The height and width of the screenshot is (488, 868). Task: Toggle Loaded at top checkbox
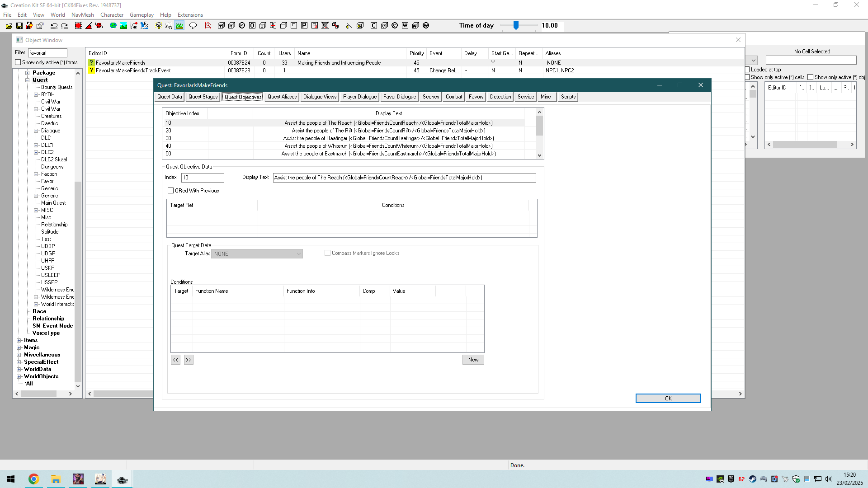747,70
